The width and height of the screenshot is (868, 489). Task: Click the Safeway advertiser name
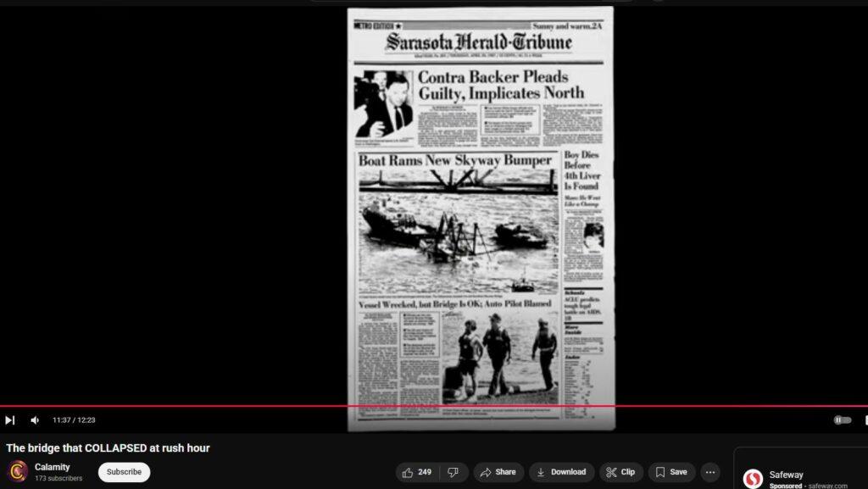[786, 475]
